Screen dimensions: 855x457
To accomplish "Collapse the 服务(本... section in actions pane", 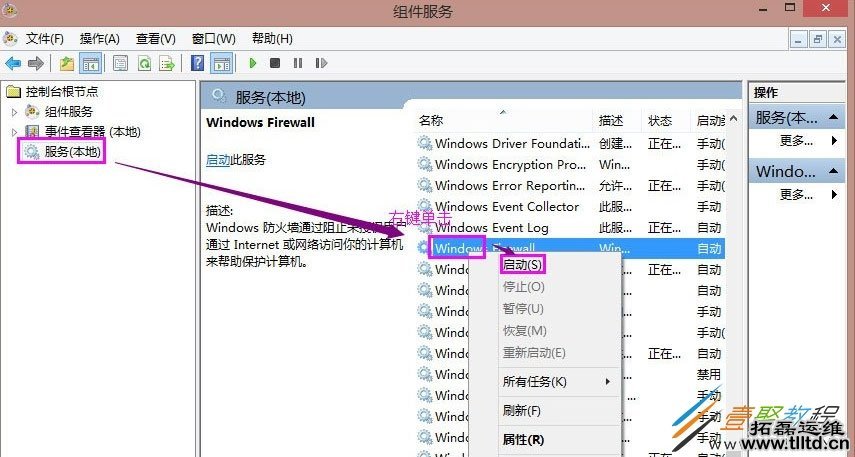I will [x=833, y=117].
